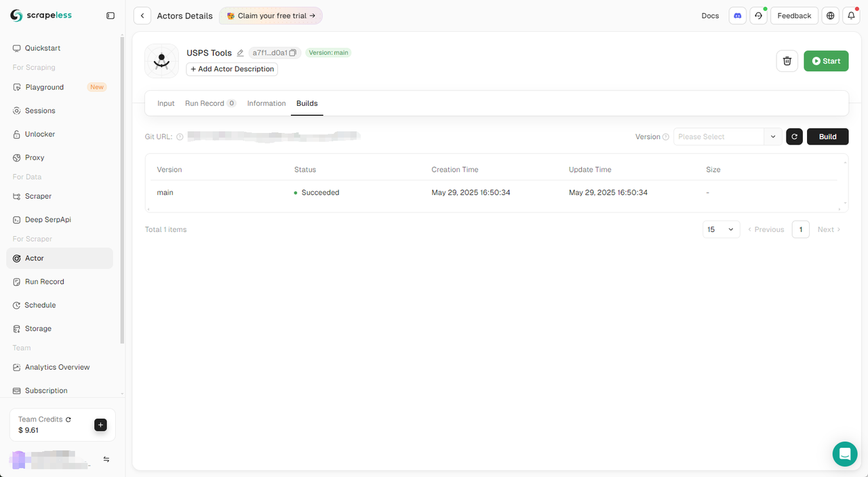The image size is (868, 477).
Task: Edit the USPS Tools name pencil icon
Action: (x=240, y=53)
